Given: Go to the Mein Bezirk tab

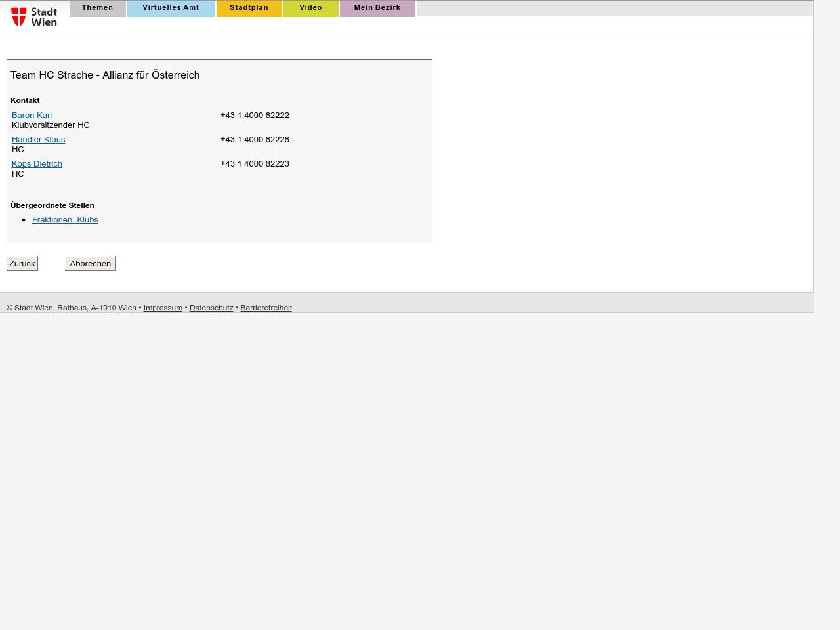Looking at the screenshot, I should (377, 8).
